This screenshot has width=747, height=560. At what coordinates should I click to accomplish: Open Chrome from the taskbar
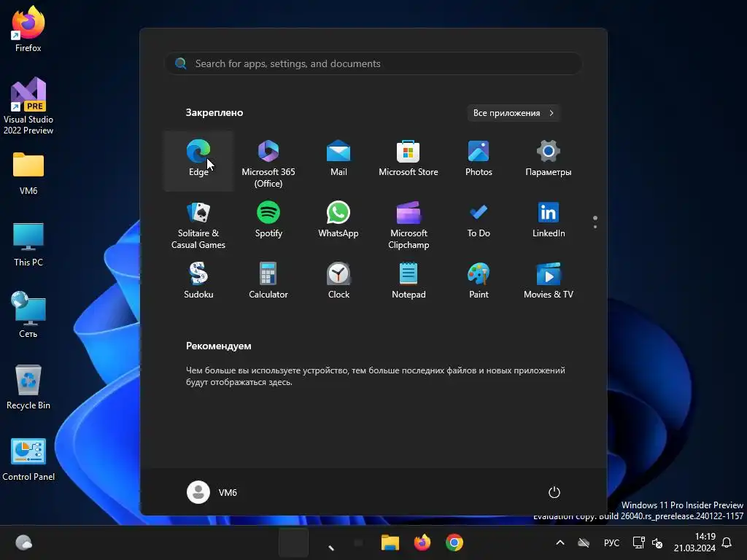[454, 542]
